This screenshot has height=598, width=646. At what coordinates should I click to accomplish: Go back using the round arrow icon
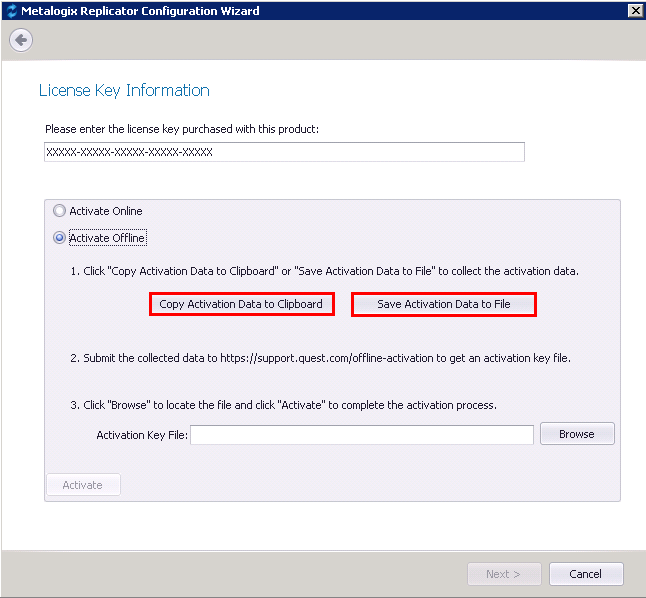(x=21, y=40)
